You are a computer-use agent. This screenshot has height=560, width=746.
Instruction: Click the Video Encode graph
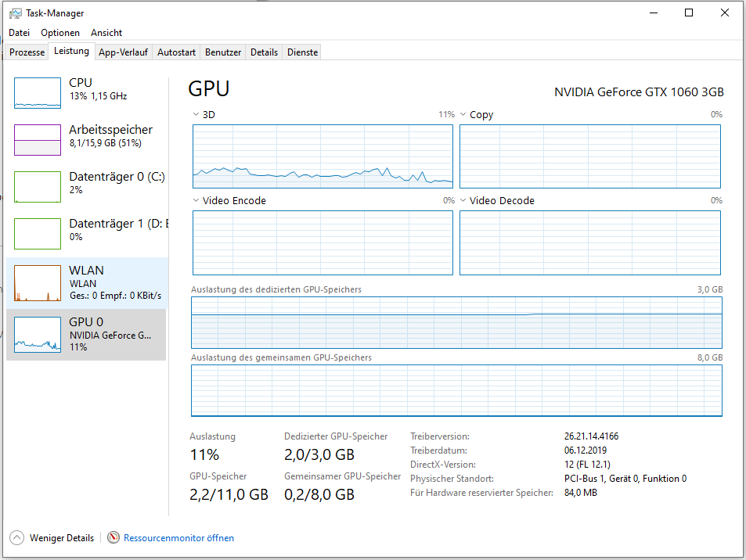(x=323, y=243)
